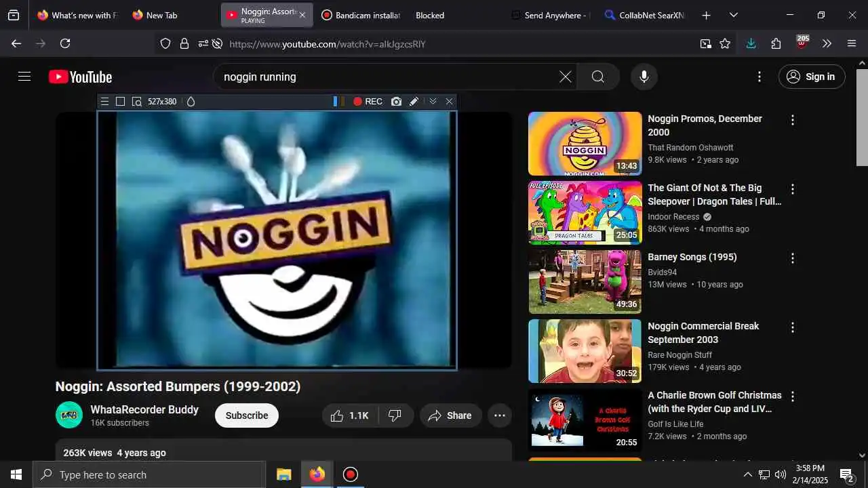
Task: Start recording with the REC button
Action: (x=368, y=102)
